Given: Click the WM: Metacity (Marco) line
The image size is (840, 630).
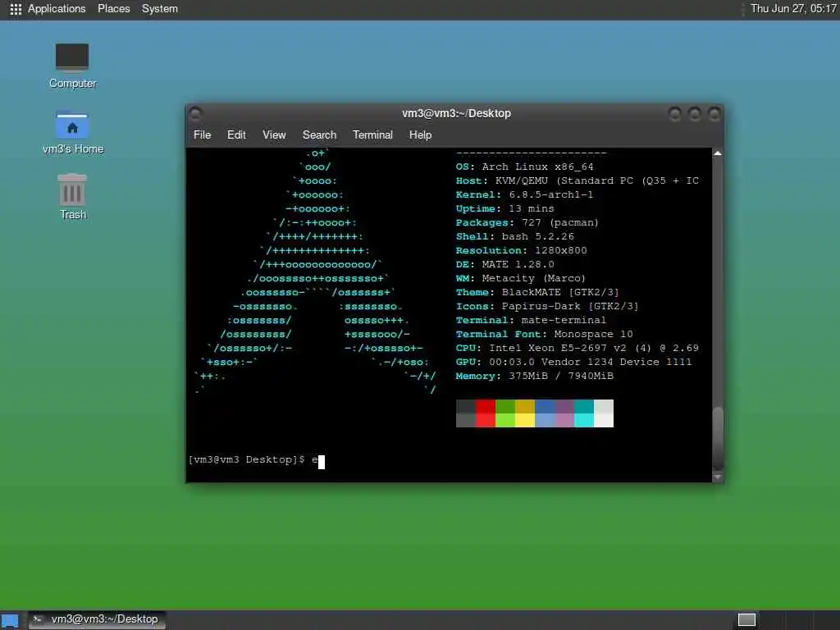Looking at the screenshot, I should point(521,278).
